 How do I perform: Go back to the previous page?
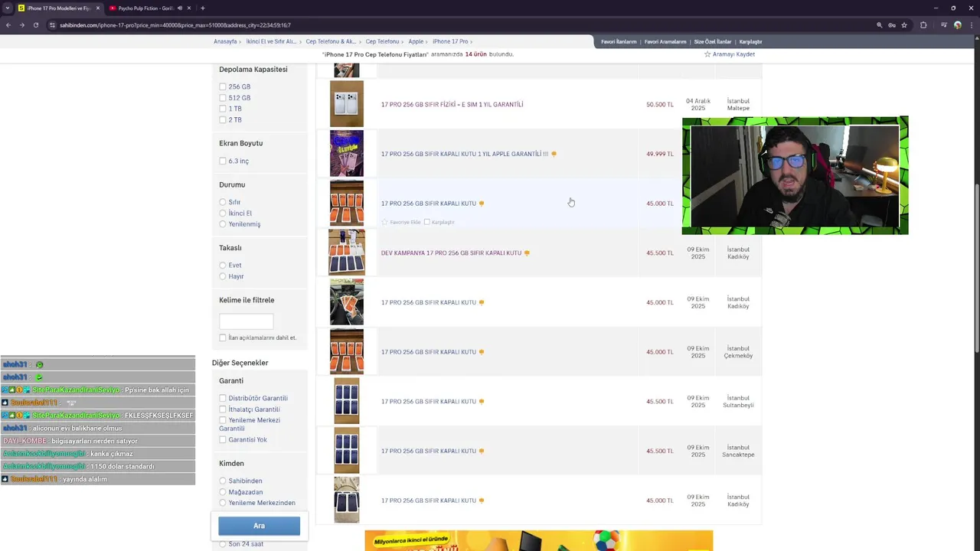[x=8, y=25]
